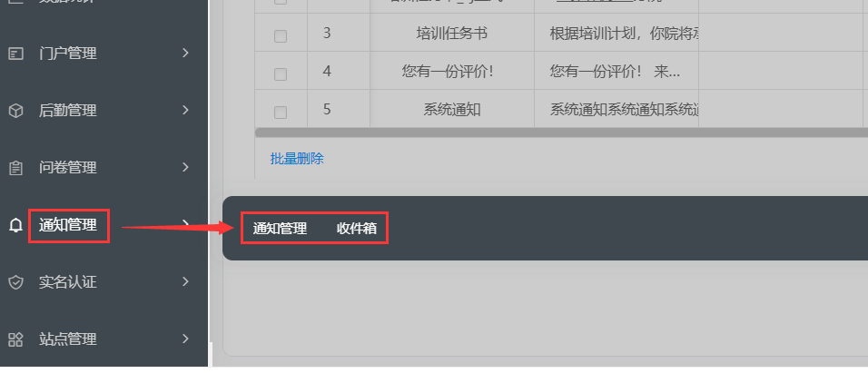The height and width of the screenshot is (373, 868).
Task: Open the 收件箱 submenu item
Action: click(x=357, y=229)
